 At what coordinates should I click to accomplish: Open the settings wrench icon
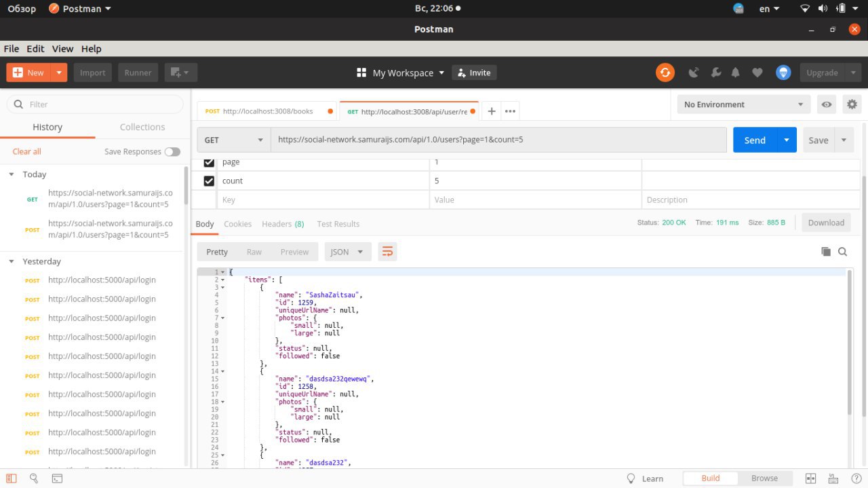(x=715, y=73)
